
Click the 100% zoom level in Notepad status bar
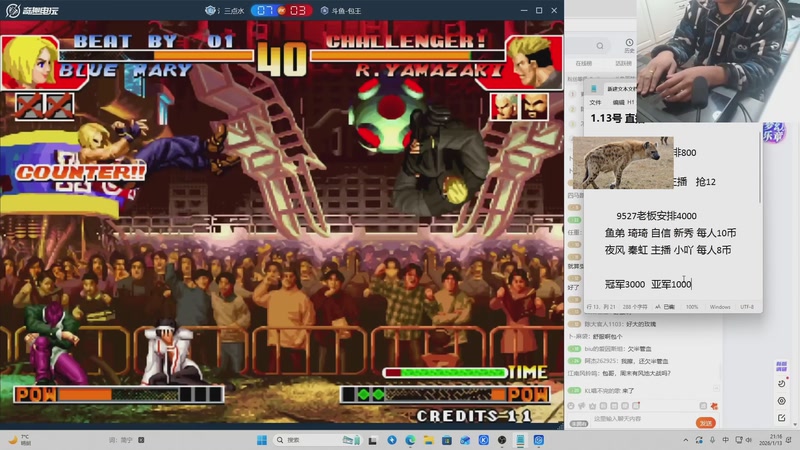tap(692, 307)
